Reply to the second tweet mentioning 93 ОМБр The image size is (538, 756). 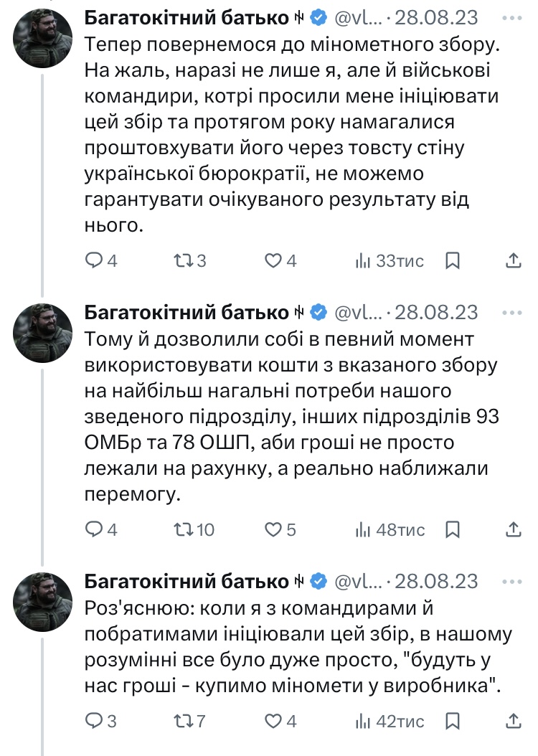(x=95, y=530)
